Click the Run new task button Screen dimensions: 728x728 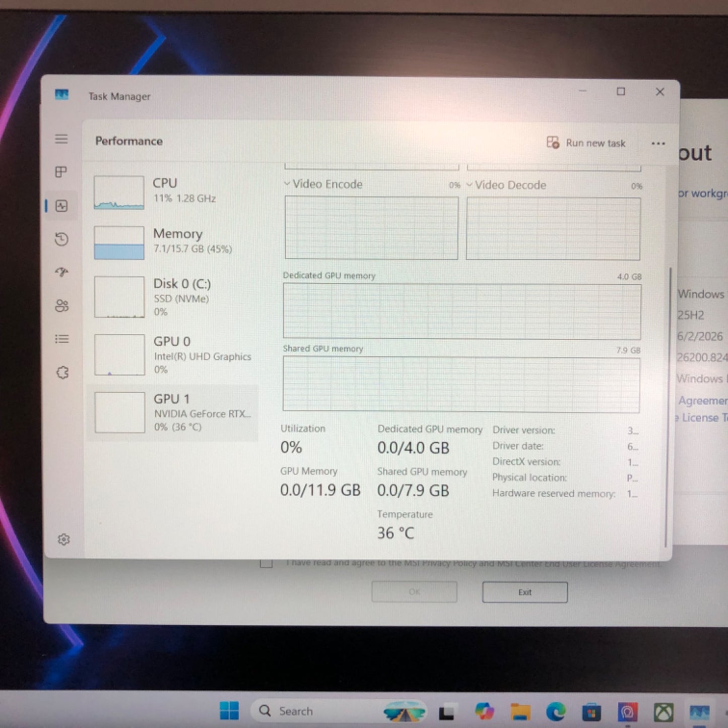point(586,143)
